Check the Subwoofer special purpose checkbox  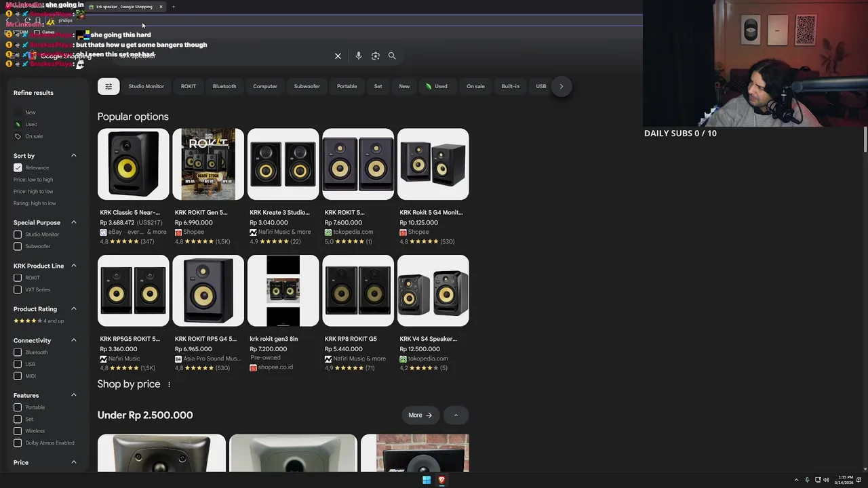point(18,246)
